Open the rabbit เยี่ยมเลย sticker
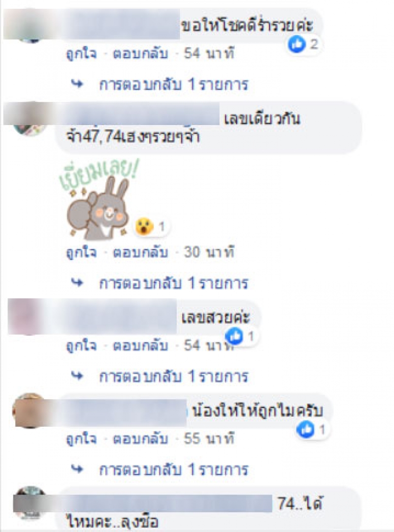 (98, 199)
